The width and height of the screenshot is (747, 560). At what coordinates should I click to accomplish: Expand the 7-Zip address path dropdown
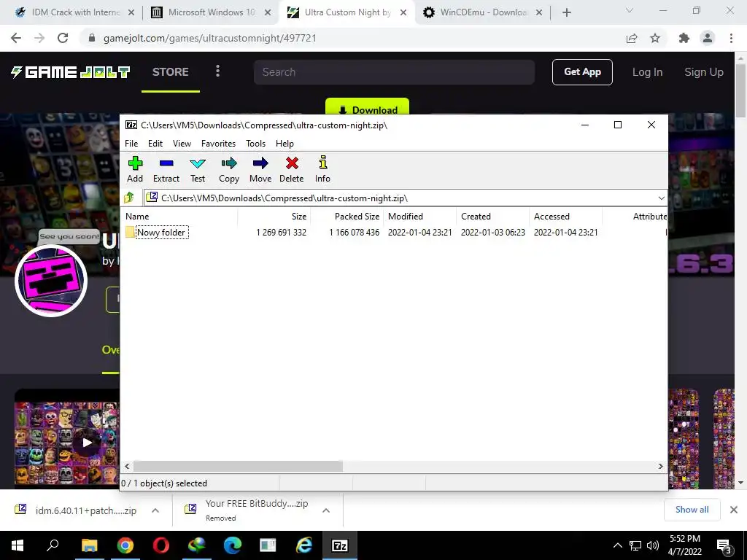pos(661,198)
